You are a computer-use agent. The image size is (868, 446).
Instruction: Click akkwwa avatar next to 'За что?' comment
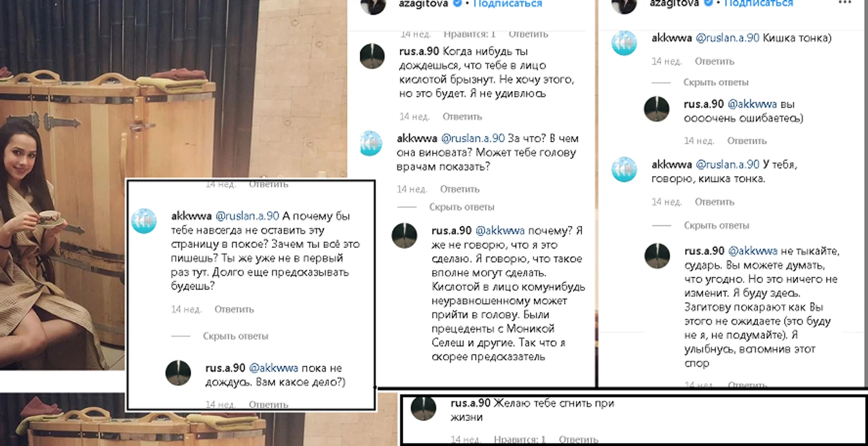pyautogui.click(x=371, y=143)
